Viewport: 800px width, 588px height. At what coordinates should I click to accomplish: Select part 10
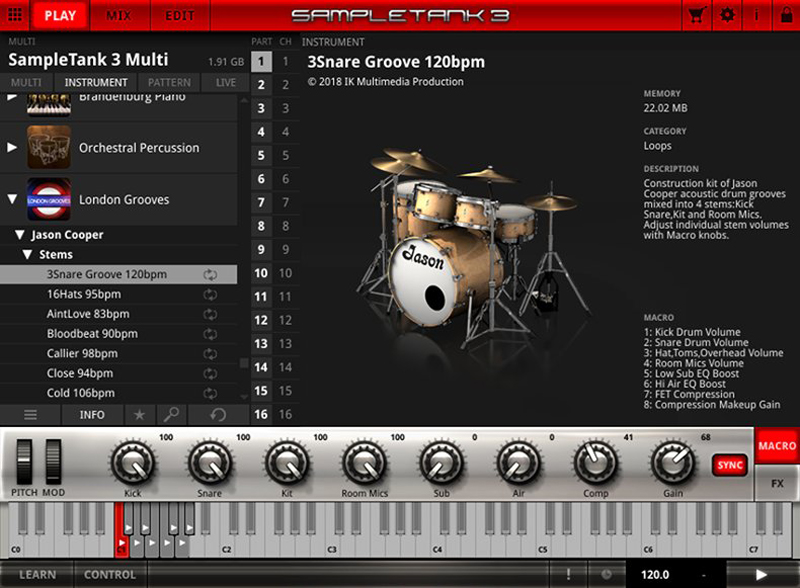click(261, 273)
